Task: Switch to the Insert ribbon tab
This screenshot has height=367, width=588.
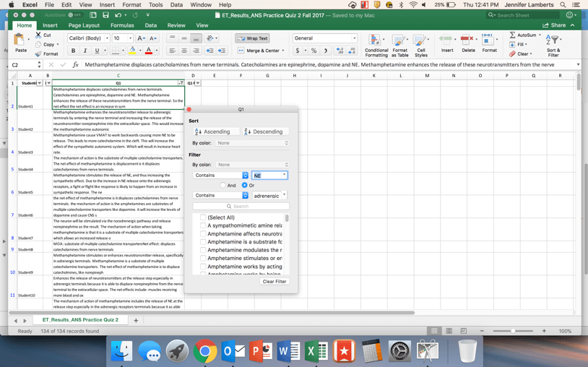Action: pyautogui.click(x=50, y=25)
